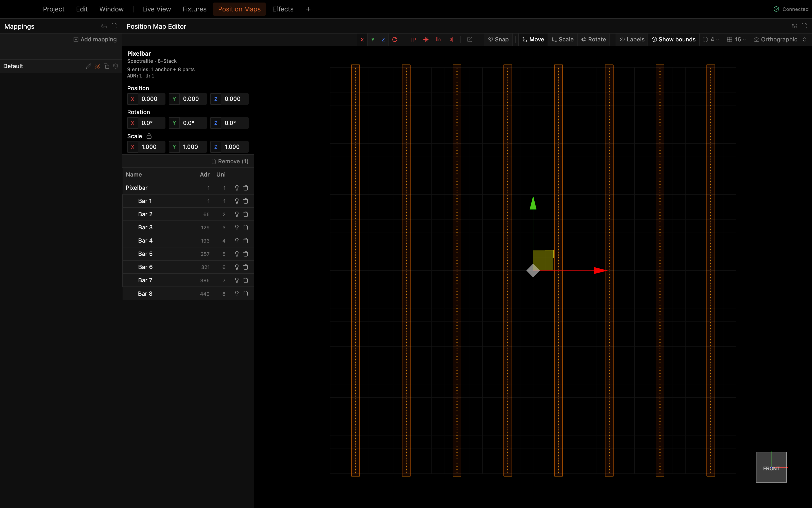This screenshot has width=812, height=508.
Task: Duplicate the Default mapping with copy icon
Action: click(x=106, y=66)
